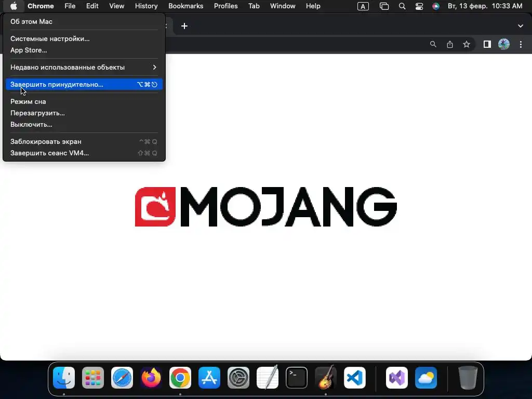
Task: Open Chrome app menu in menu bar
Action: (41, 6)
